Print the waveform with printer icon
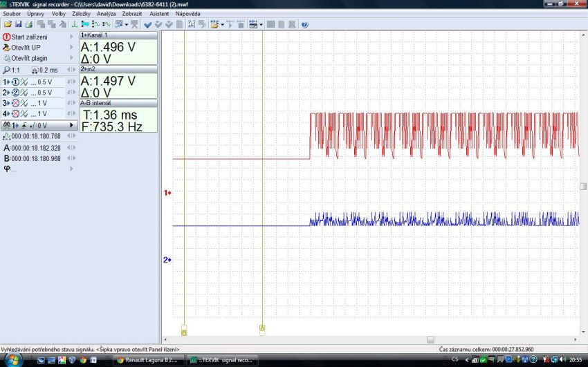The width and height of the screenshot is (588, 367). [29, 24]
